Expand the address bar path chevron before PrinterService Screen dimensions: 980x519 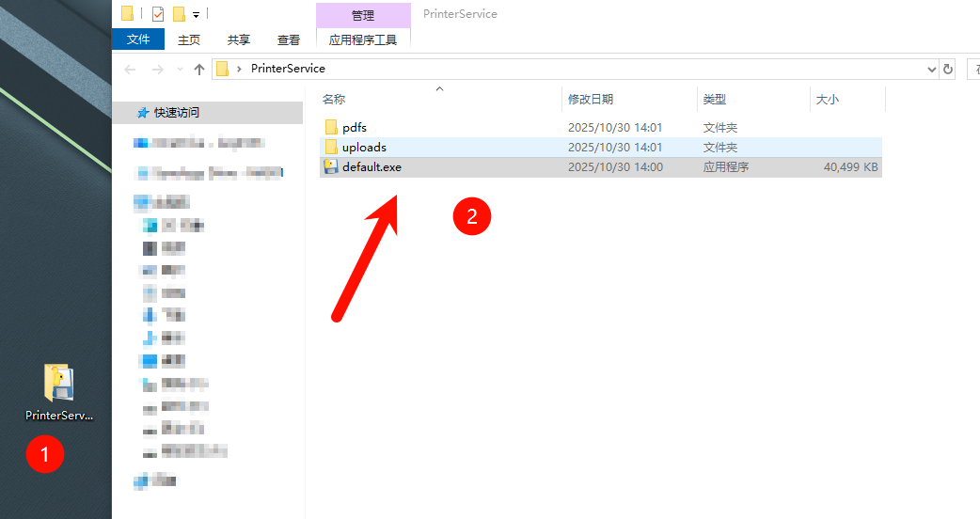click(x=240, y=69)
